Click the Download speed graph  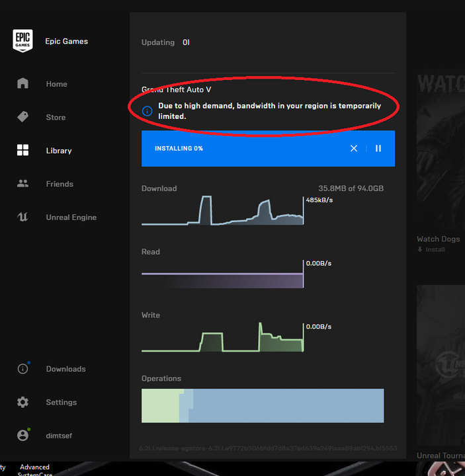[x=223, y=210]
